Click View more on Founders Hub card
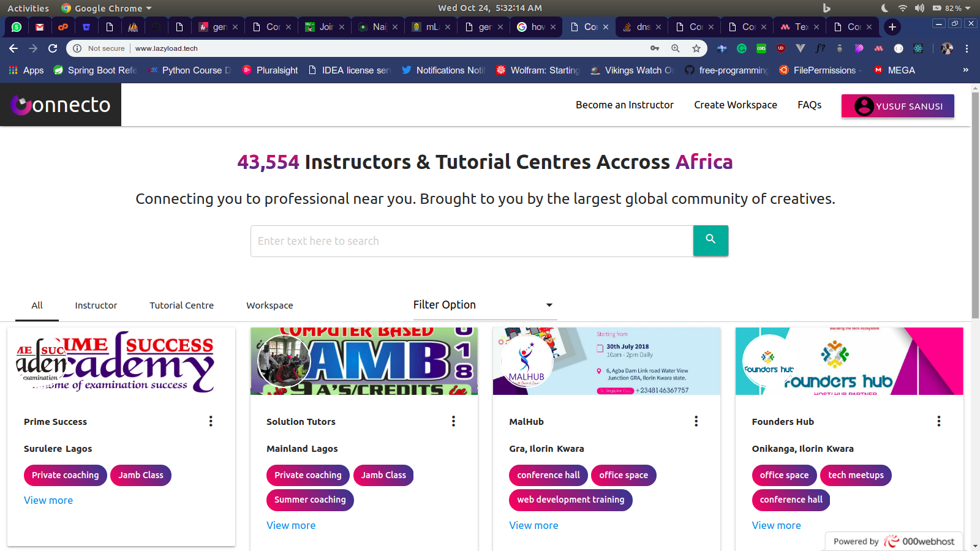 pyautogui.click(x=776, y=525)
